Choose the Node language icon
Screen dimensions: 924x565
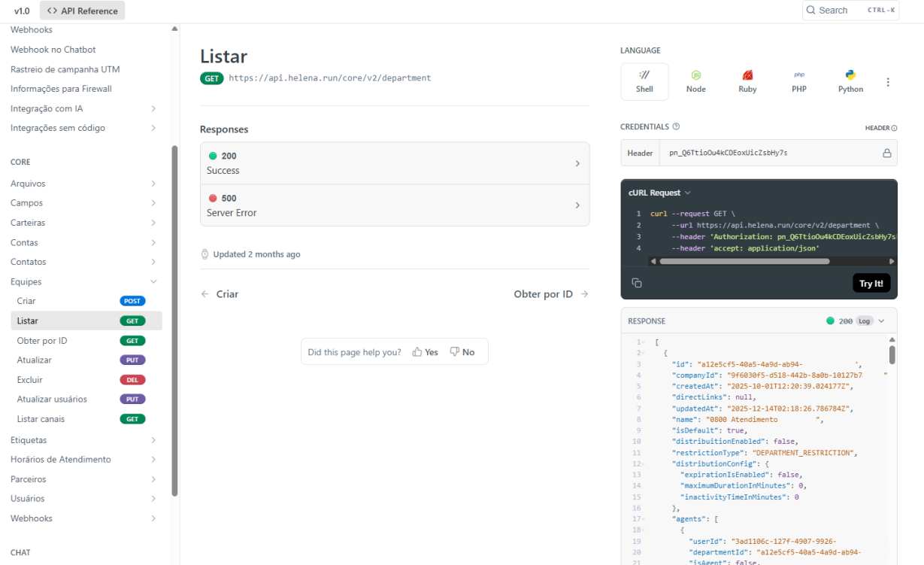click(x=696, y=76)
